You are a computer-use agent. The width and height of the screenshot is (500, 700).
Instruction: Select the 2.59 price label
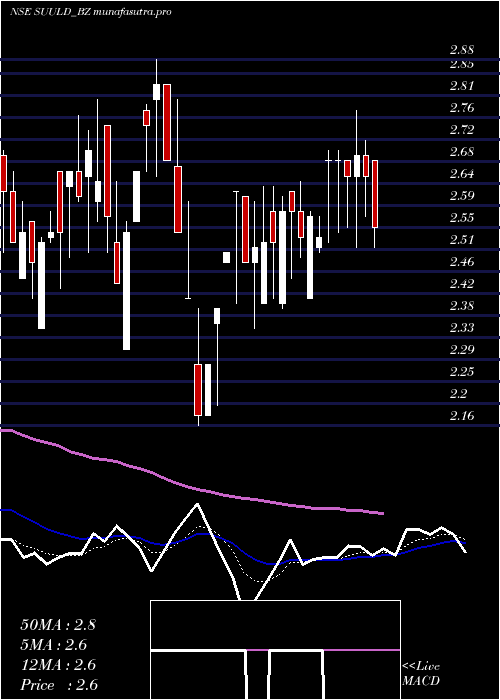point(462,196)
